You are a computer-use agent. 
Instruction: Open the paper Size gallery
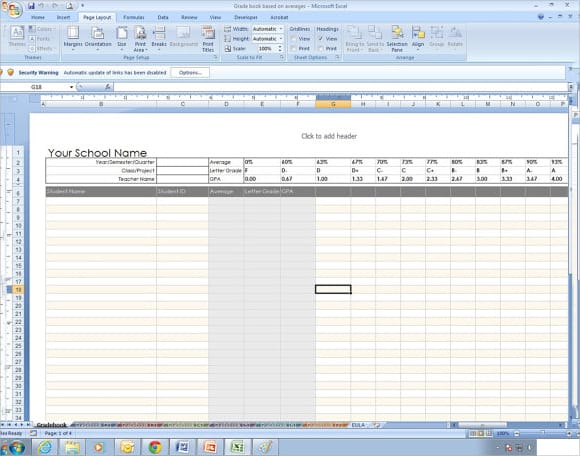click(122, 38)
